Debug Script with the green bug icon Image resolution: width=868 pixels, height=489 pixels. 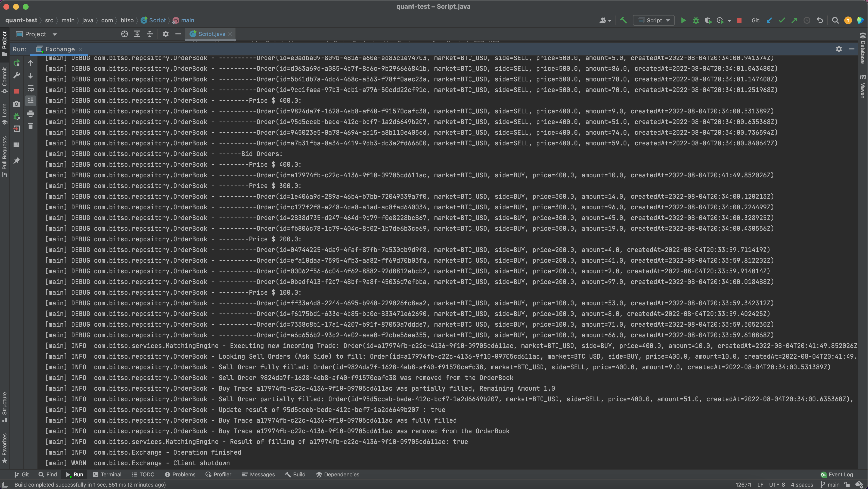(695, 21)
